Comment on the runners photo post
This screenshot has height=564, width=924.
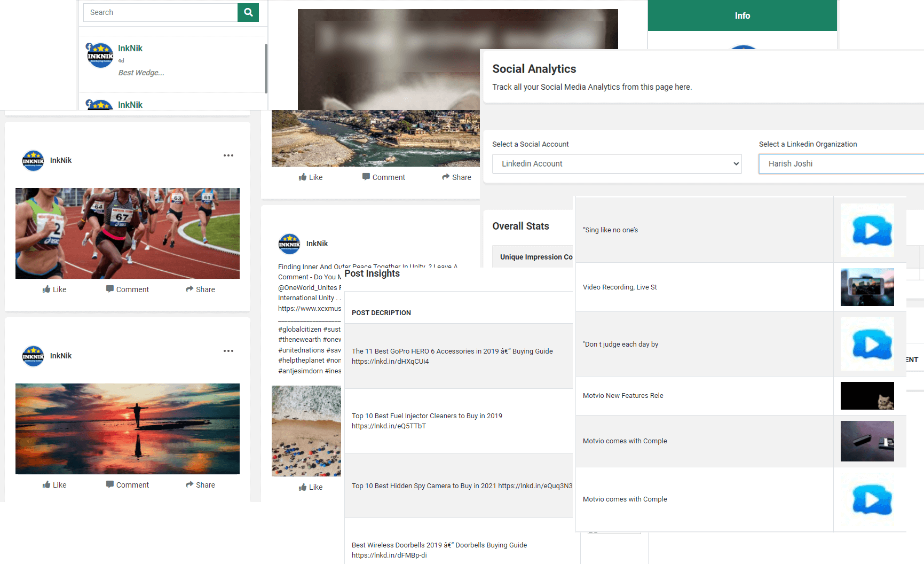coord(127,289)
